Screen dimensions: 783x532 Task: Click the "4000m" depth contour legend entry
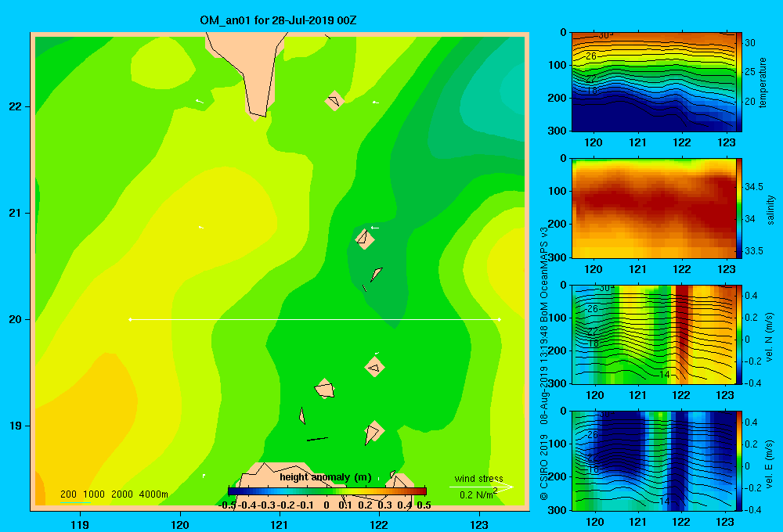click(153, 494)
